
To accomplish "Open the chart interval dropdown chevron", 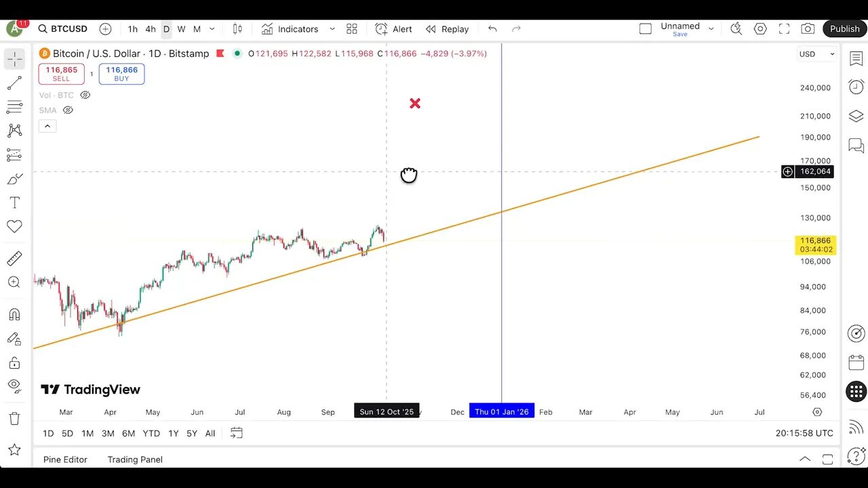I will pos(212,29).
